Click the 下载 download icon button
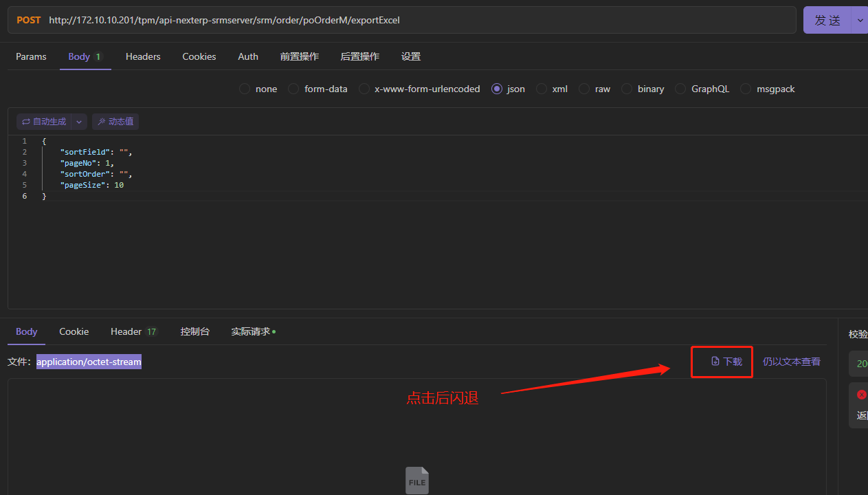The width and height of the screenshot is (868, 495). pyautogui.click(x=715, y=361)
